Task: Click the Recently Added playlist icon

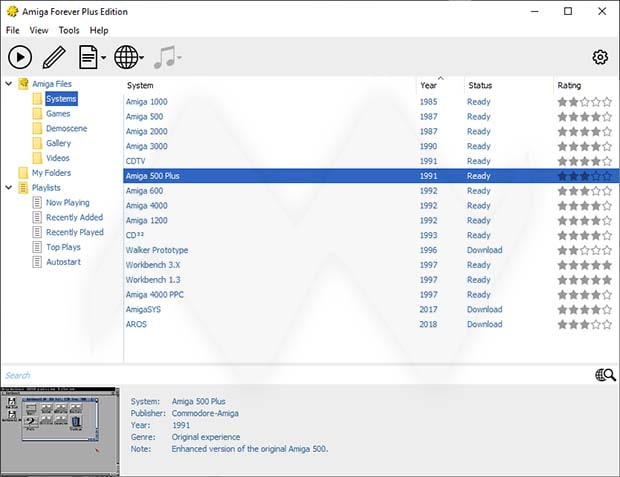Action: [x=37, y=218]
